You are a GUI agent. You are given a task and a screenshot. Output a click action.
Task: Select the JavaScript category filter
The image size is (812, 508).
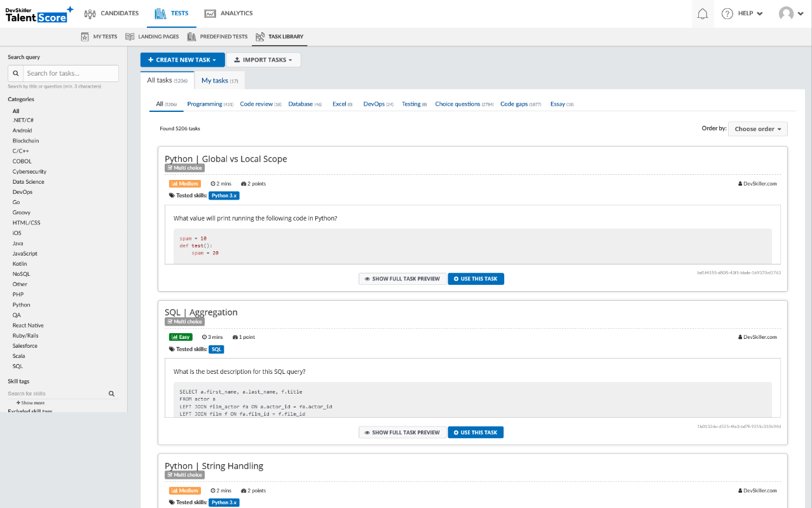click(25, 253)
